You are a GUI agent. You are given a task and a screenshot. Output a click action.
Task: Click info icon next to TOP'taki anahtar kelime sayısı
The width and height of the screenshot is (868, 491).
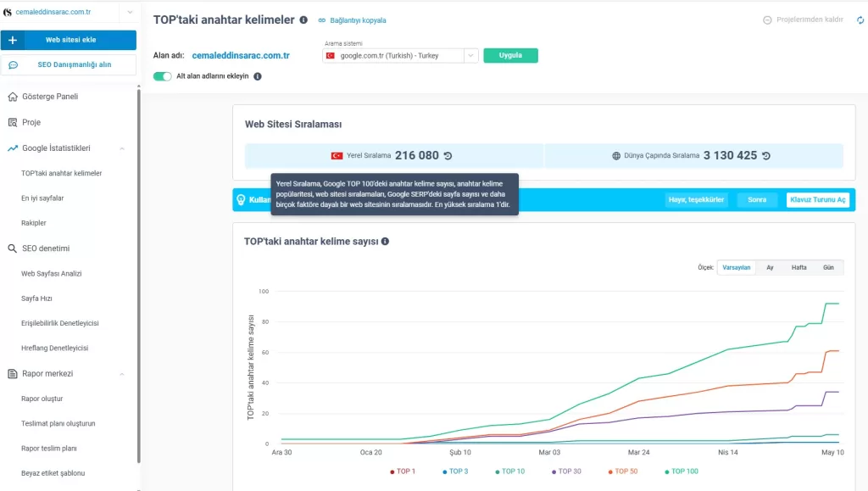coord(385,242)
